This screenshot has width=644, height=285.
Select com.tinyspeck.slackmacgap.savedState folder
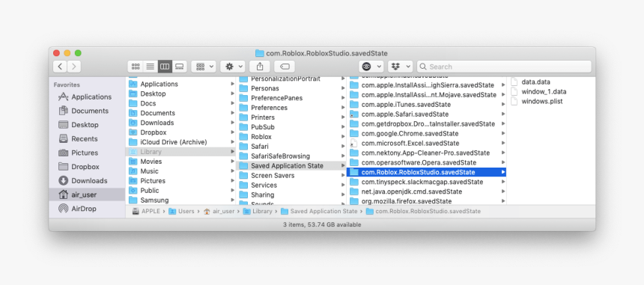(426, 182)
